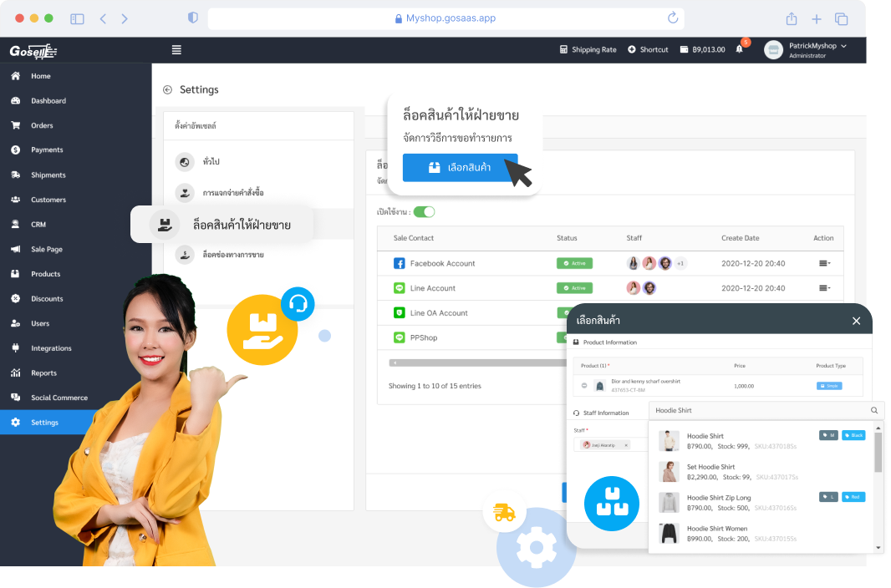Click the +1 staff badge on Facebook row

click(x=680, y=263)
